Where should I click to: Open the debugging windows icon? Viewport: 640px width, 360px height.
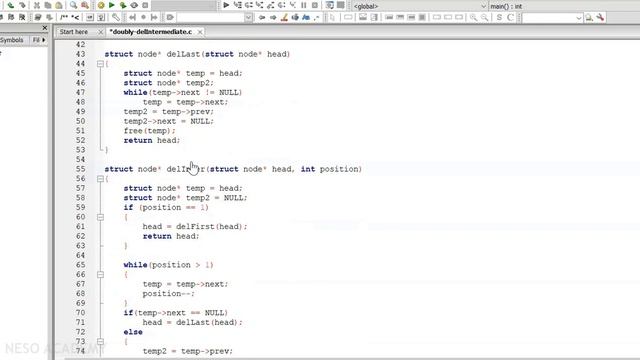pyautogui.click(x=329, y=5)
